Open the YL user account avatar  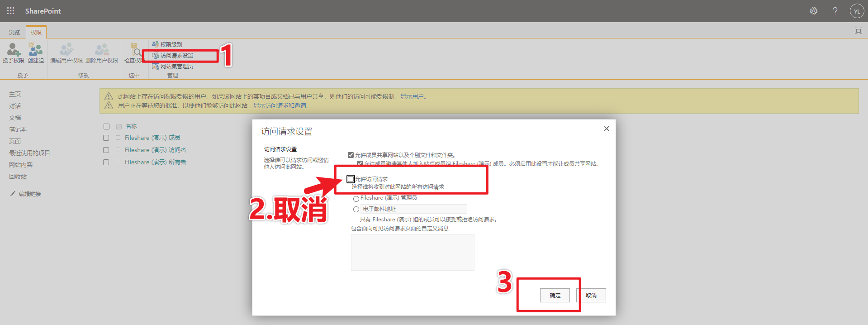[x=857, y=11]
